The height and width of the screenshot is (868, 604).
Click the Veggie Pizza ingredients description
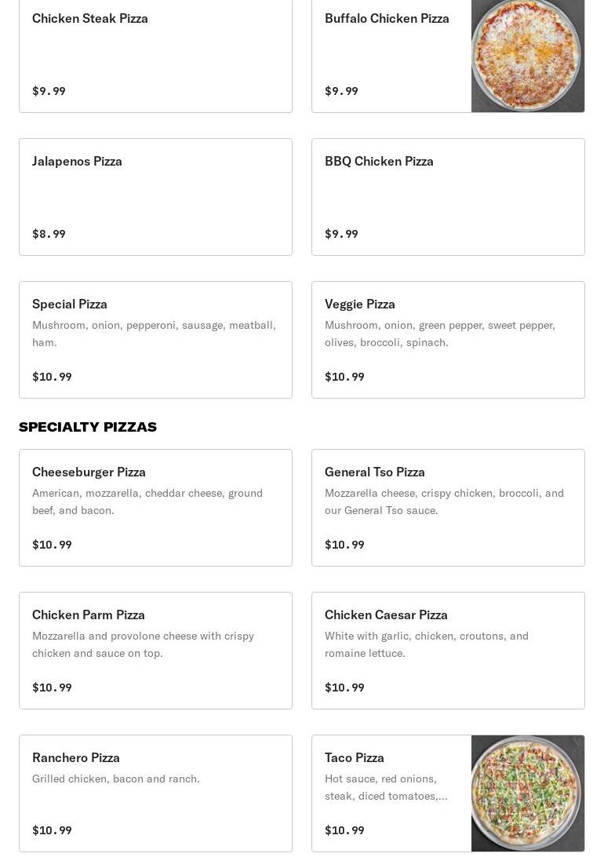(439, 334)
